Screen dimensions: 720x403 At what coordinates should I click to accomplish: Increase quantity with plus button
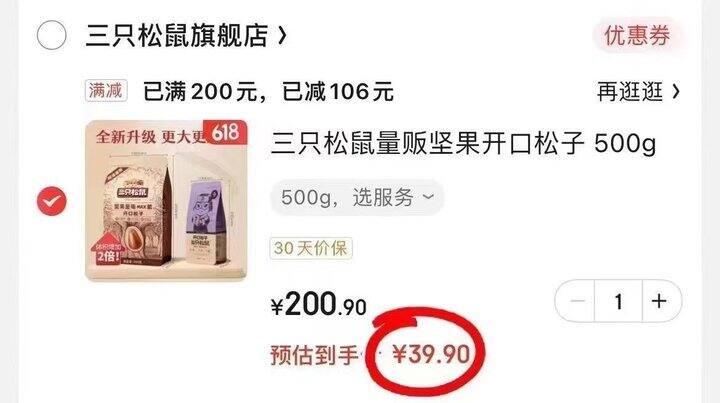(661, 301)
